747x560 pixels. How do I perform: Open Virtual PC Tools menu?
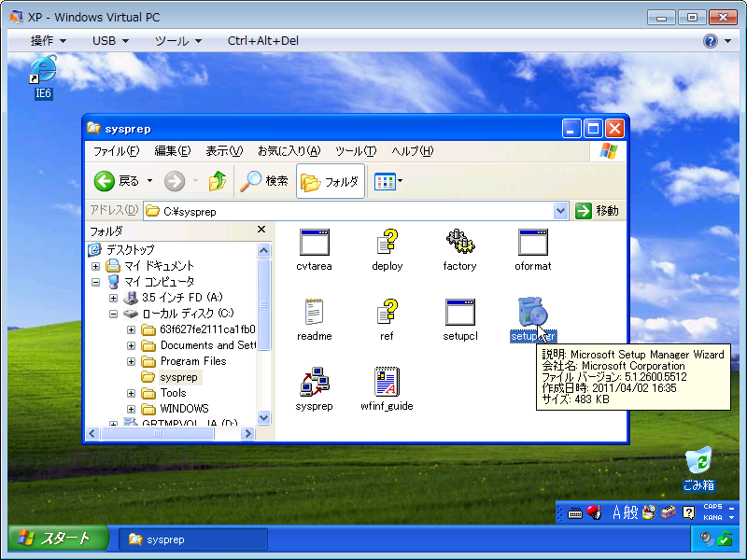tap(178, 41)
